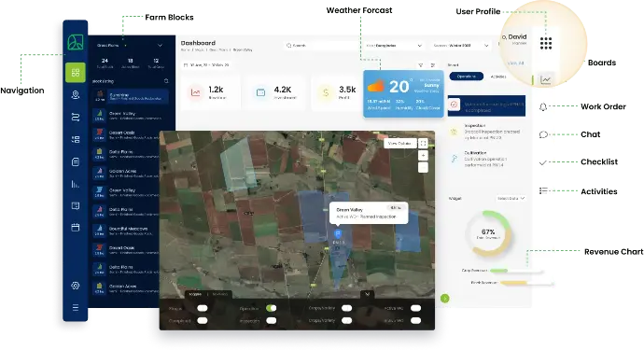
Task: Click the 3.5k stat card
Action: [337, 92]
